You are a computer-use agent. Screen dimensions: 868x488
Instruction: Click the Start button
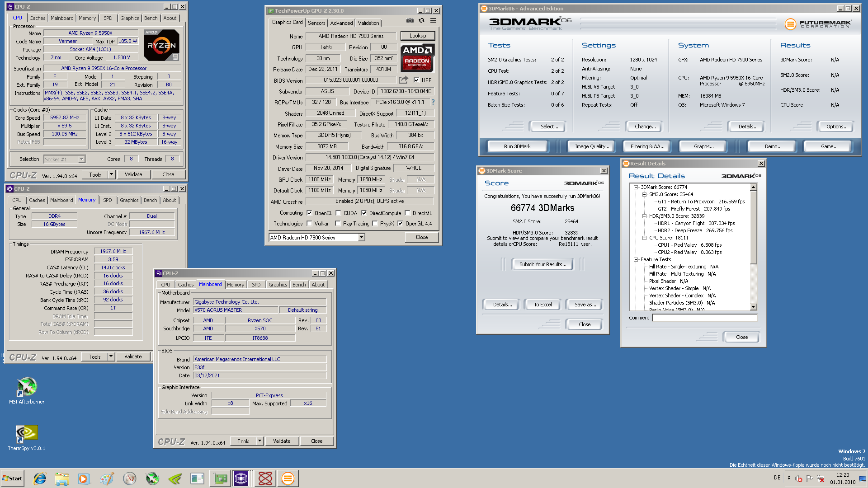[x=12, y=479]
